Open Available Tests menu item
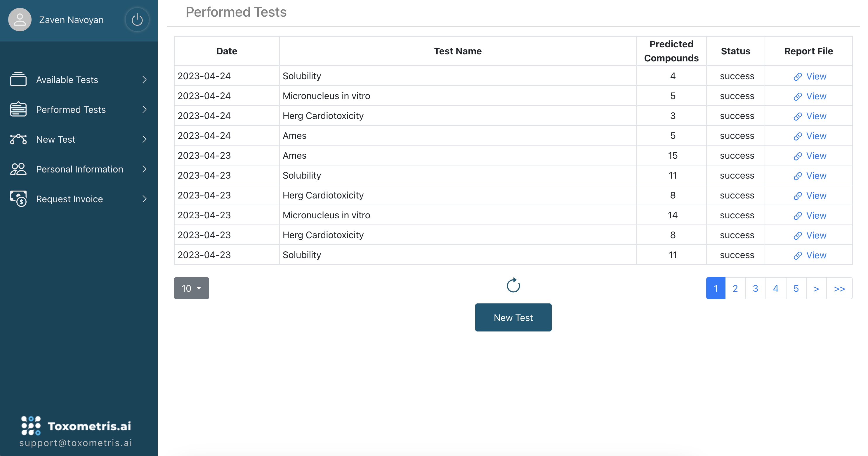Screen dimensions: 868x456 tap(79, 80)
